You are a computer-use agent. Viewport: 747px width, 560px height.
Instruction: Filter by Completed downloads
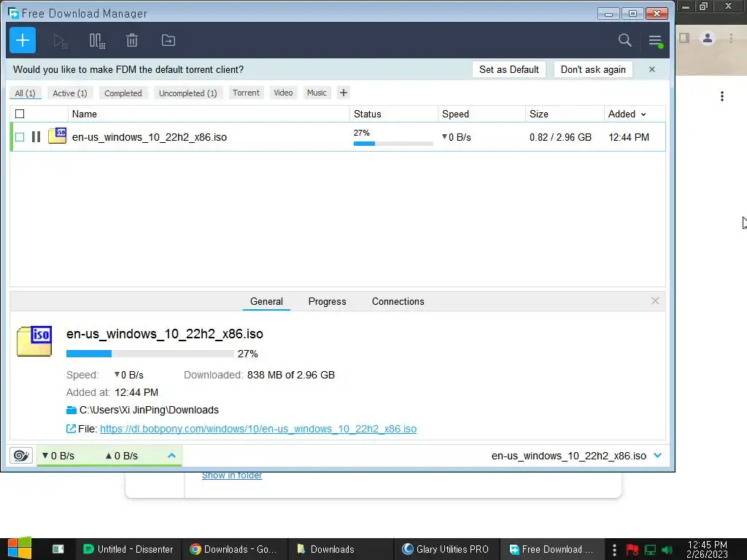click(123, 93)
